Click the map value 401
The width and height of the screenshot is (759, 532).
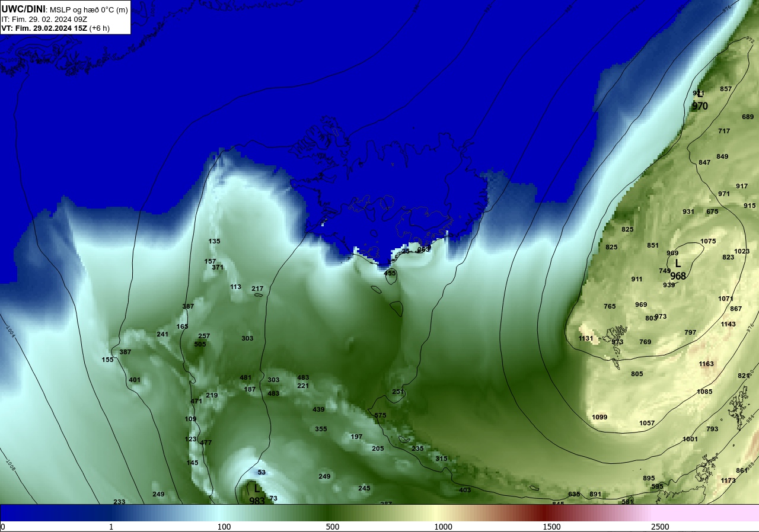click(135, 380)
